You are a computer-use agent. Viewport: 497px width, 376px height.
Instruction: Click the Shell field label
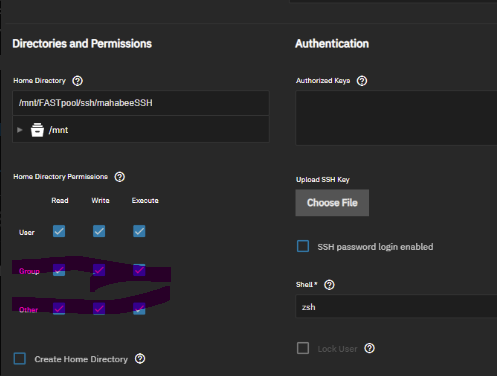(306, 285)
